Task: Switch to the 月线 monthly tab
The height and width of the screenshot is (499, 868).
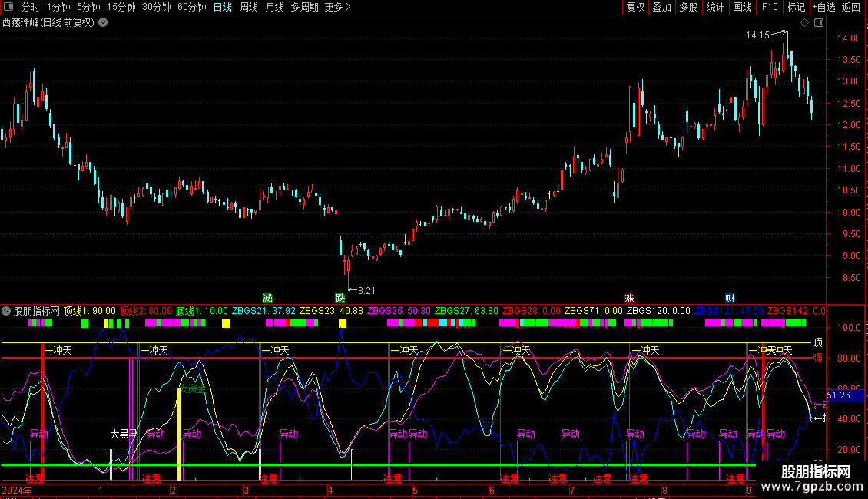Action: tap(274, 7)
